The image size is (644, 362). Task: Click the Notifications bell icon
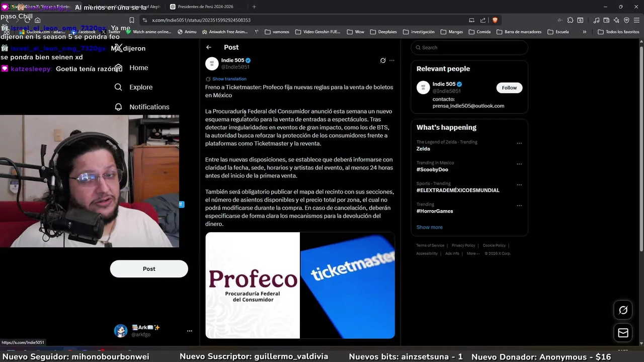pyautogui.click(x=118, y=107)
